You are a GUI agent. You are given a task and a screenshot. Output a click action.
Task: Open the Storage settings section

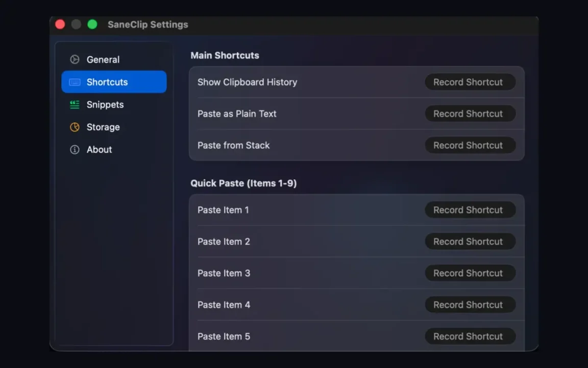(x=114, y=127)
